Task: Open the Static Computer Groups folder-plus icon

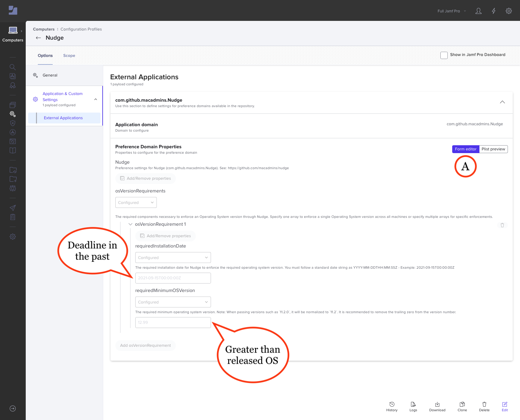Action: 13,179
